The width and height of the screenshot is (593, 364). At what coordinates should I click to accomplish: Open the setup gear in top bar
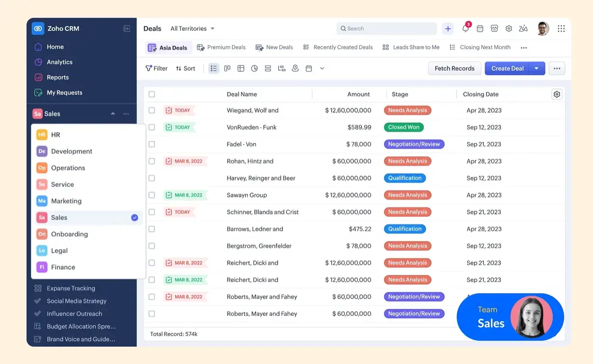click(509, 28)
